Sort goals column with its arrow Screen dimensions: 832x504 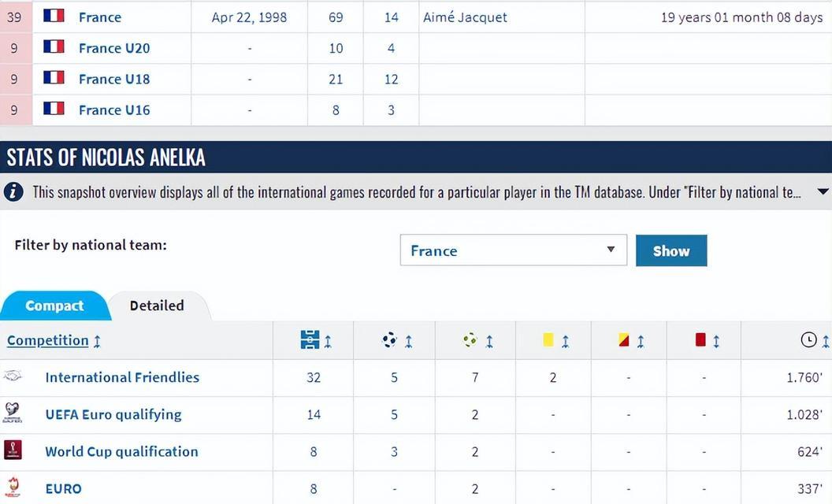click(x=409, y=341)
